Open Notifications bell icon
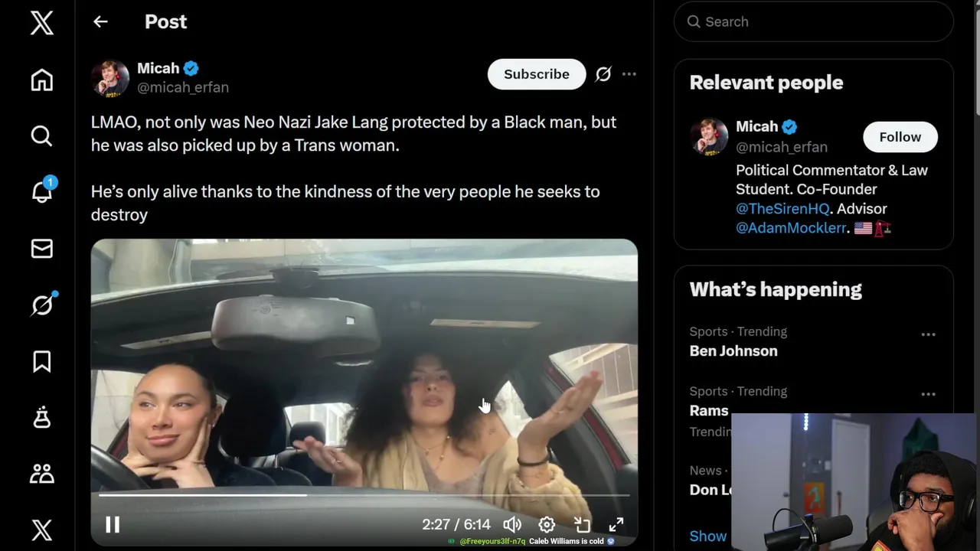 click(x=41, y=191)
